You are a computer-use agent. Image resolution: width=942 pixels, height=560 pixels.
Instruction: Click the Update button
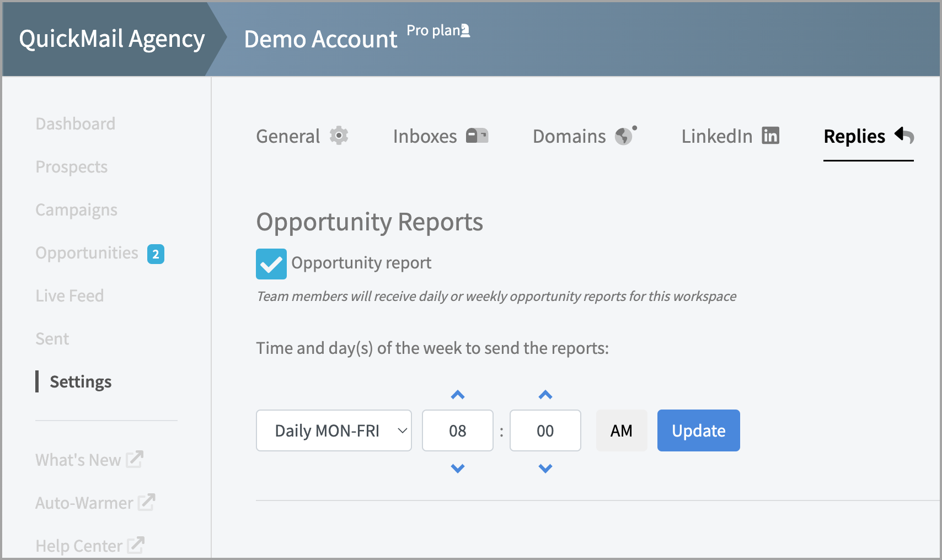click(699, 430)
